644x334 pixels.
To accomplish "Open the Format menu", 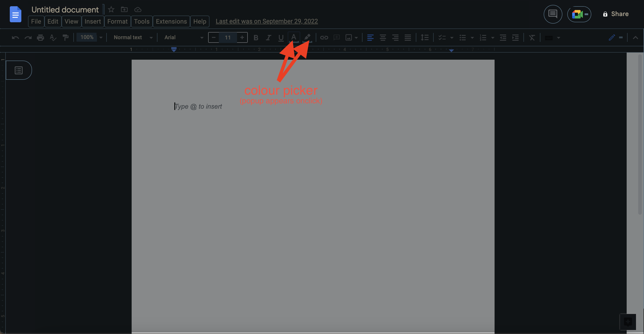I will point(117,21).
